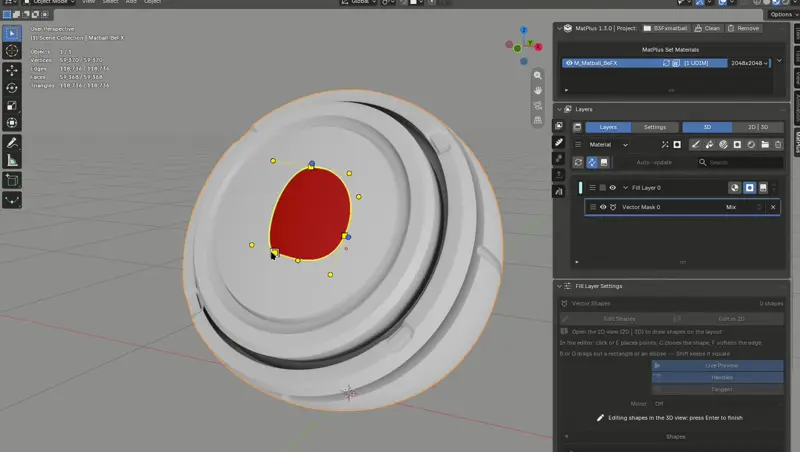Click the Edit in 2D button
The height and width of the screenshot is (452, 800).
(x=728, y=319)
